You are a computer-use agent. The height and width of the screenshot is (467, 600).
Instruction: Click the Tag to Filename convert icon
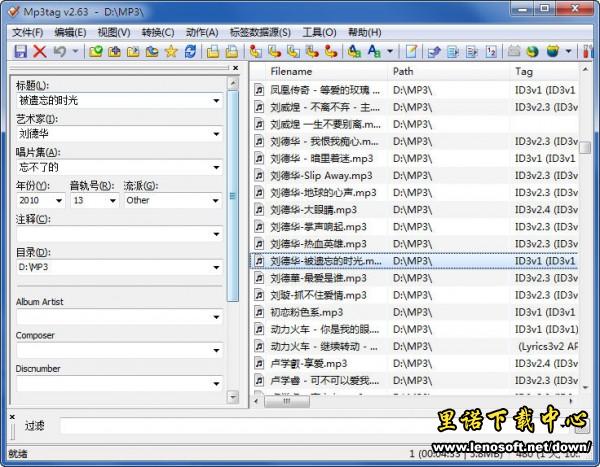[256, 51]
